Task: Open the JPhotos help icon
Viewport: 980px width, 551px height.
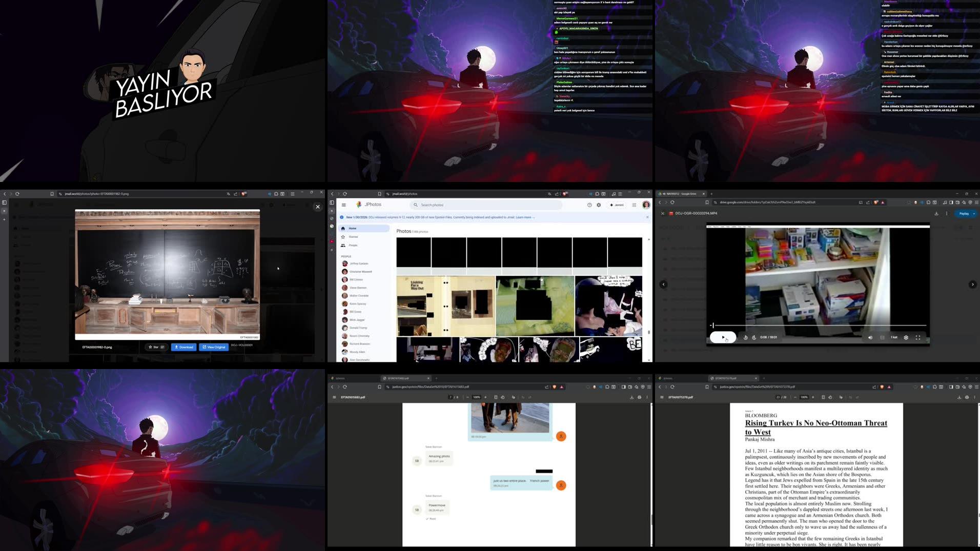Action: pyautogui.click(x=590, y=205)
